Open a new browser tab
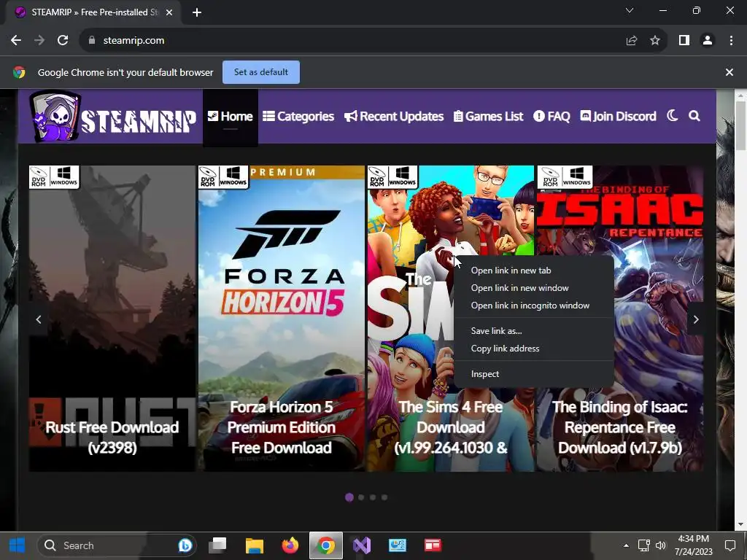This screenshot has height=560, width=747. [x=197, y=12]
